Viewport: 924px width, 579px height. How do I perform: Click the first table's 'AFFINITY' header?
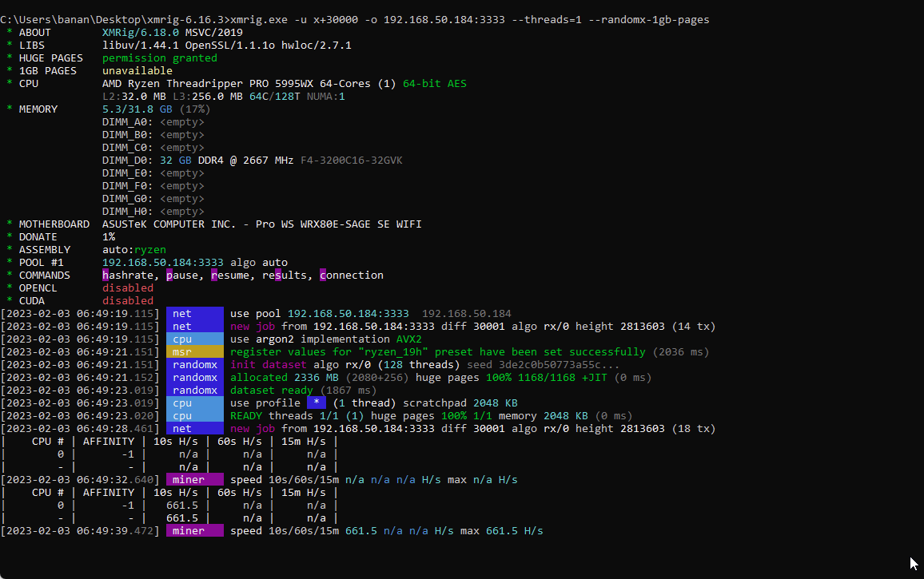(109, 441)
